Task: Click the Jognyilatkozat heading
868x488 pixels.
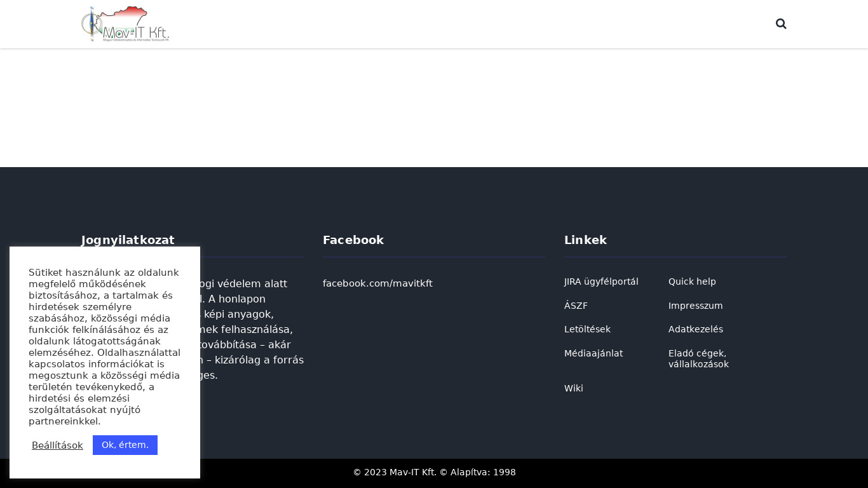Action: [x=128, y=240]
